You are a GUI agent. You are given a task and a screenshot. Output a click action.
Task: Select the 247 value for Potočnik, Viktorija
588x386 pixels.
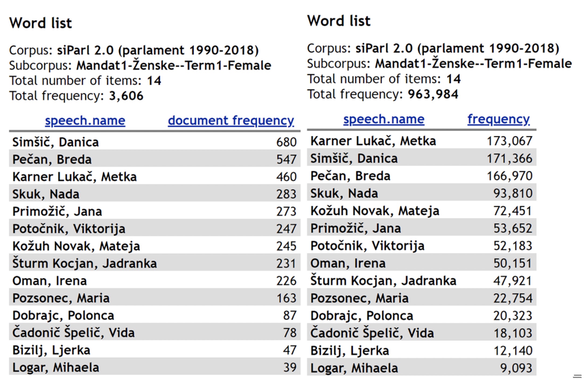pos(286,229)
